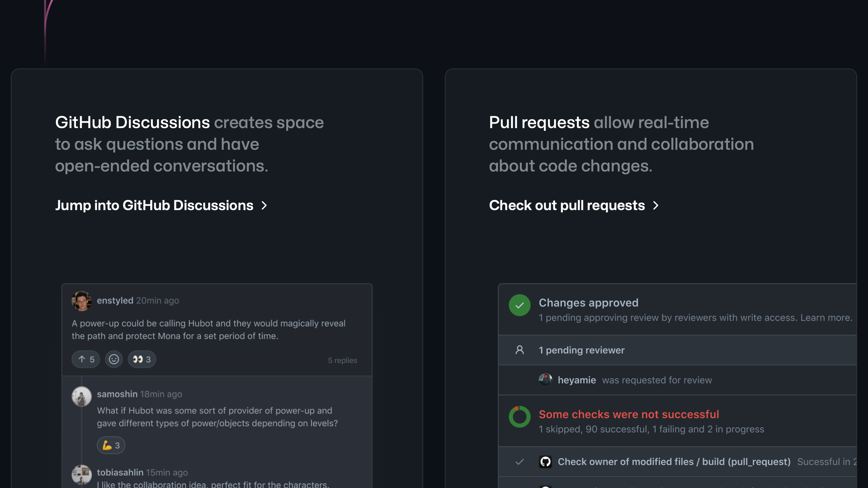The width and height of the screenshot is (868, 488).
Task: Click person icon beside 1 pending reviewer
Action: click(x=519, y=350)
